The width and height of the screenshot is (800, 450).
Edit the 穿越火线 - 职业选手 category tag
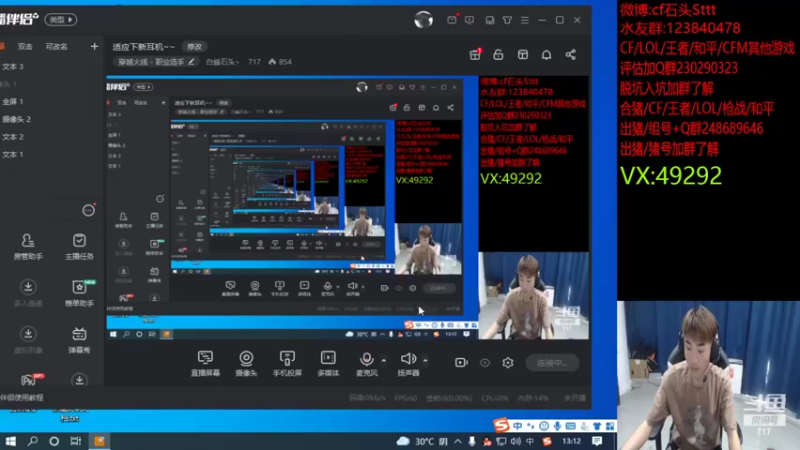[x=156, y=62]
